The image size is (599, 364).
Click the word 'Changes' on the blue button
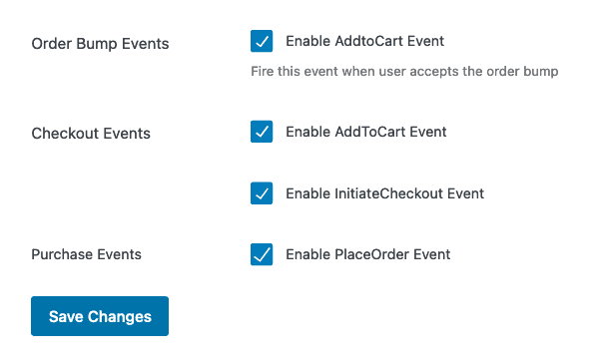120,317
